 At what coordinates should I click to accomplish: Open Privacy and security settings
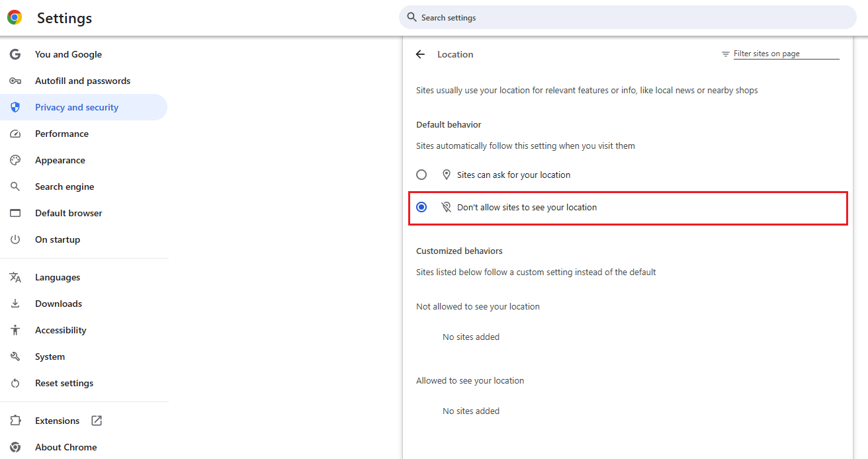pos(77,107)
